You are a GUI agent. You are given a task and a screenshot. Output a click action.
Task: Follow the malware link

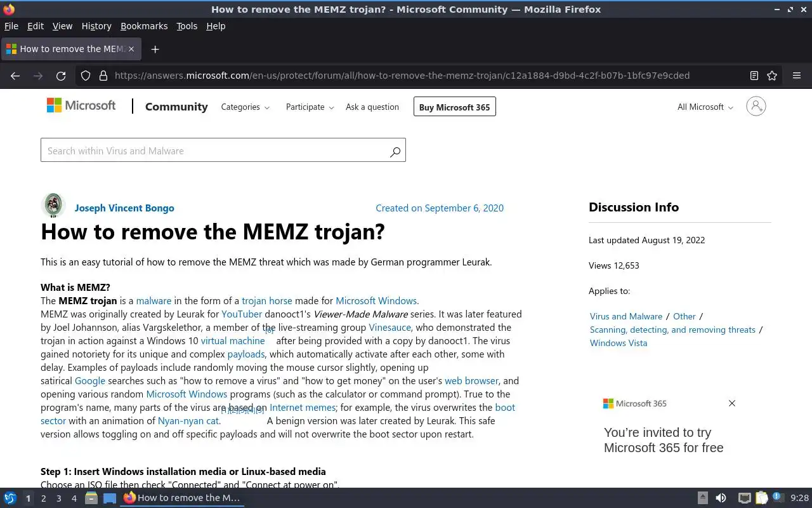click(154, 300)
